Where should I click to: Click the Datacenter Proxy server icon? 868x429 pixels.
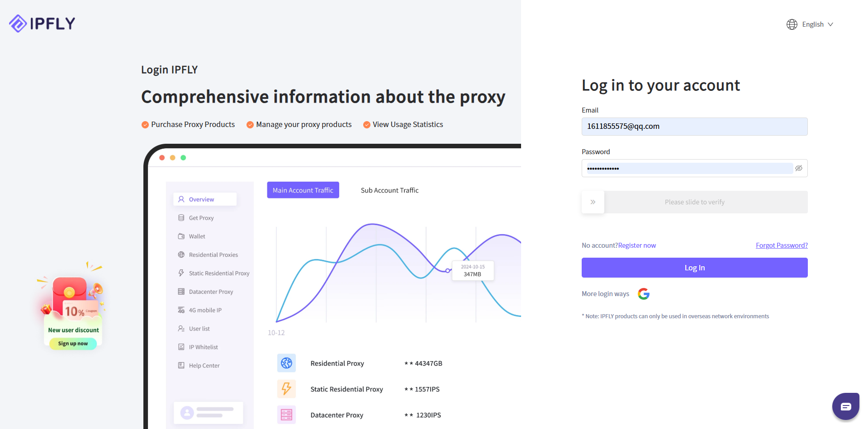[x=286, y=415]
